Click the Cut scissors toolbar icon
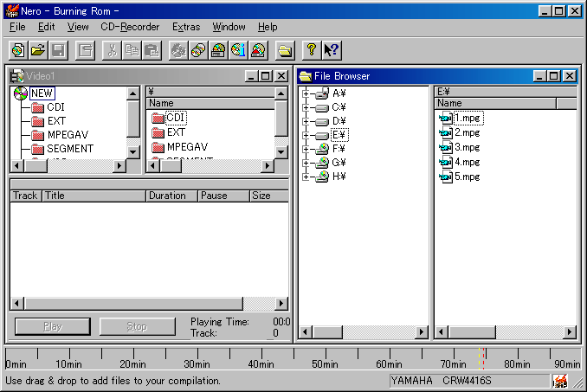The width and height of the screenshot is (587, 392). coord(112,50)
